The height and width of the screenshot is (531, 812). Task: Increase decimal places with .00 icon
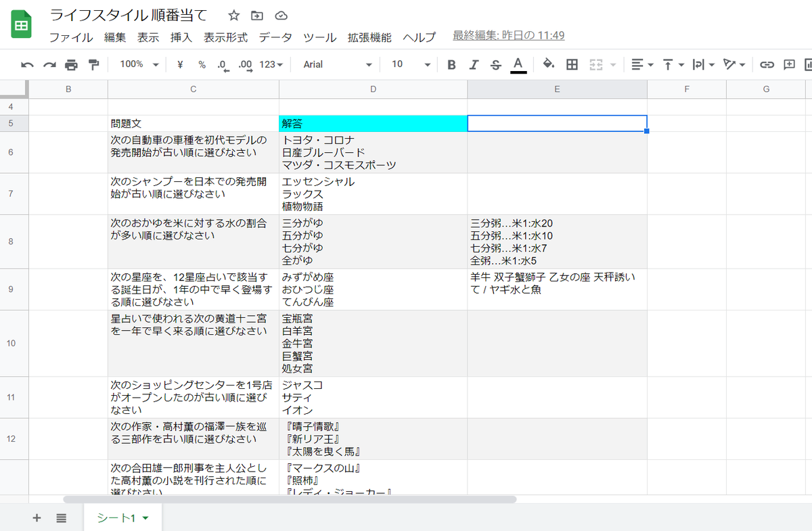[x=245, y=65]
